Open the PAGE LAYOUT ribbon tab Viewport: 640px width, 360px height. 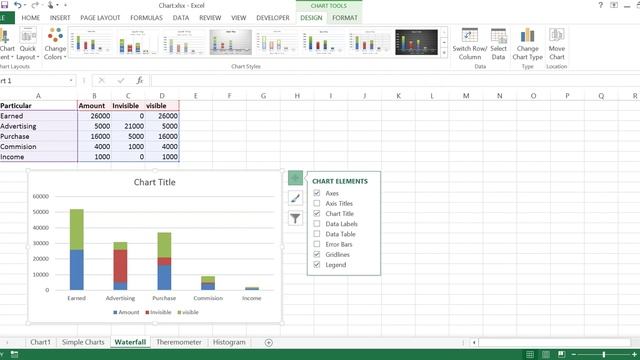click(x=100, y=18)
